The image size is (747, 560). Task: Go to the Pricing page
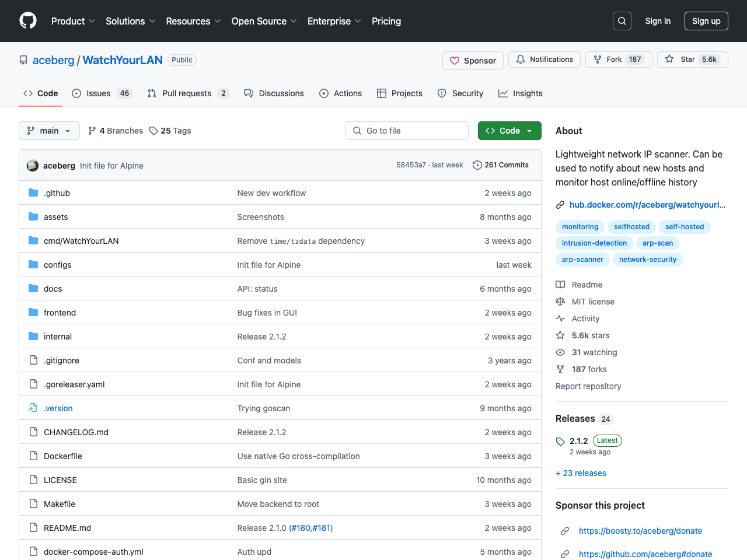coord(386,21)
